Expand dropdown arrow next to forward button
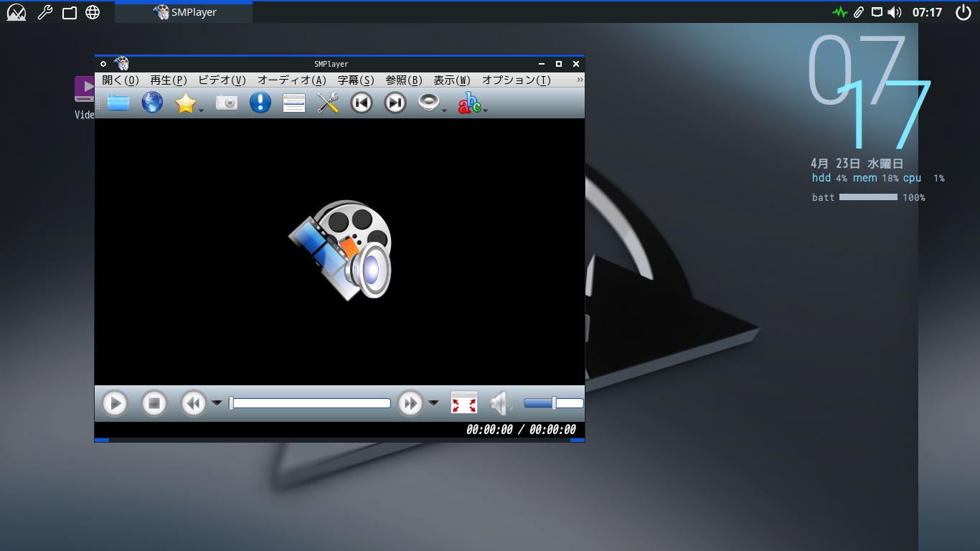980x551 pixels. click(x=433, y=403)
